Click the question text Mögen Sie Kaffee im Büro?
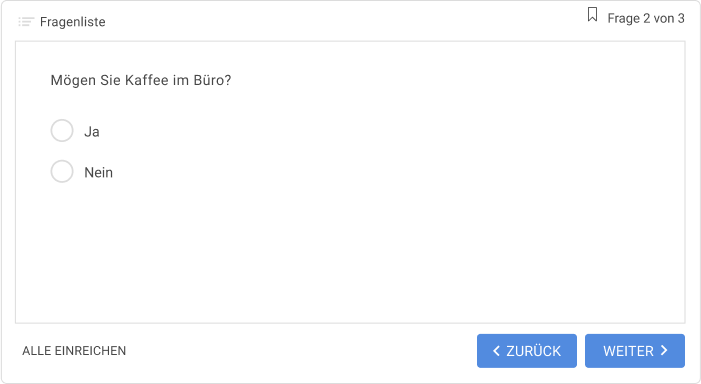 (x=141, y=80)
